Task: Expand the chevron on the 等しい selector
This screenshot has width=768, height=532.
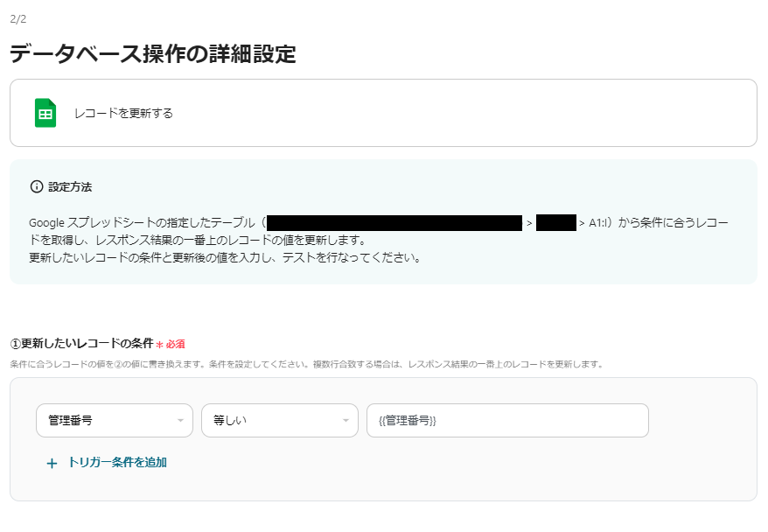Action: click(x=345, y=420)
